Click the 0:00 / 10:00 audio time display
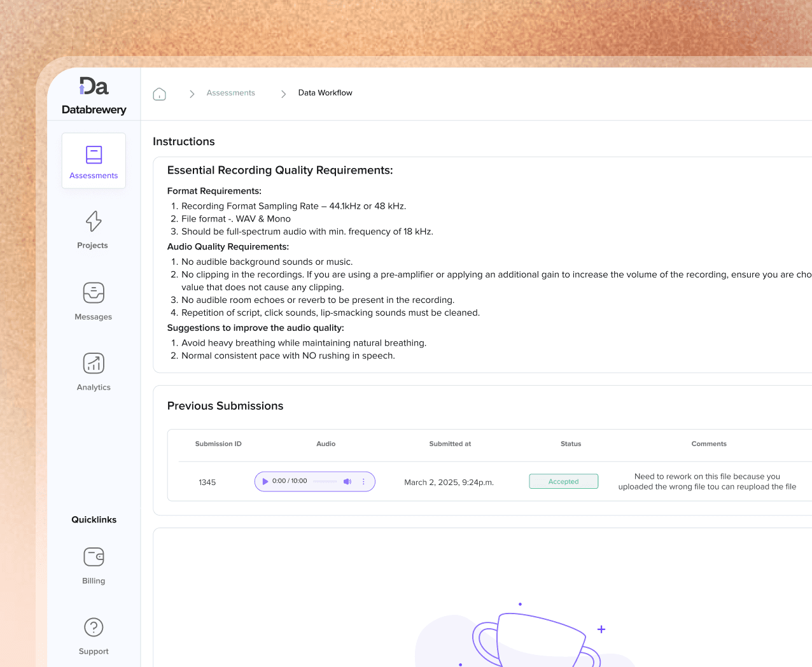This screenshot has height=667, width=812. coord(290,481)
